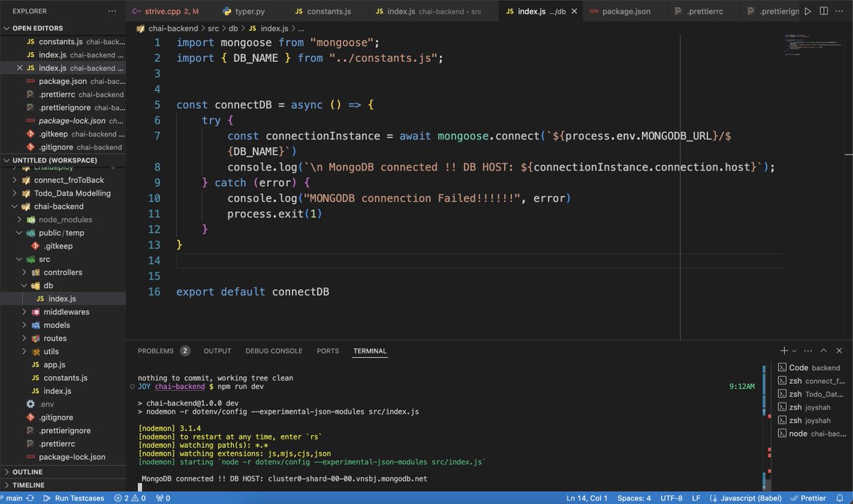853x504 pixels.
Task: Expand the Outline section
Action: coord(63,472)
